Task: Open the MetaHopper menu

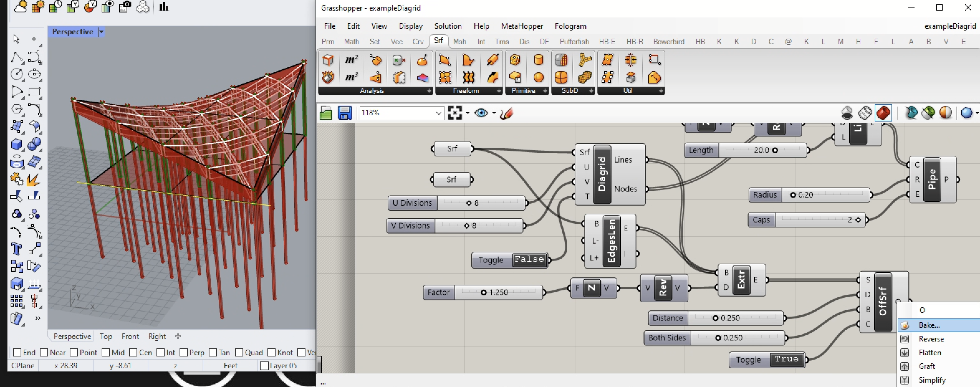Action: click(522, 26)
